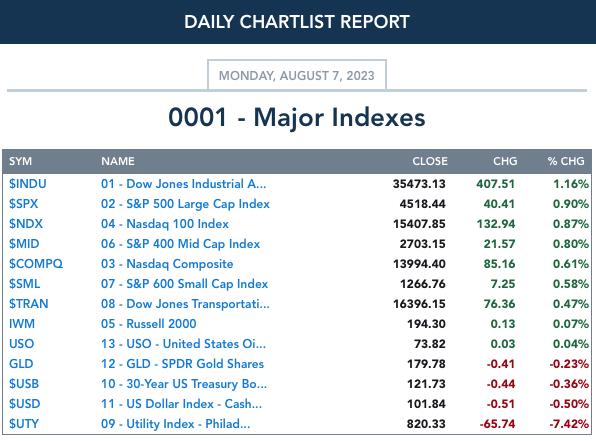596x441 pixels.
Task: Open the GLD - SPDR Gold Shares link
Action: (x=182, y=364)
